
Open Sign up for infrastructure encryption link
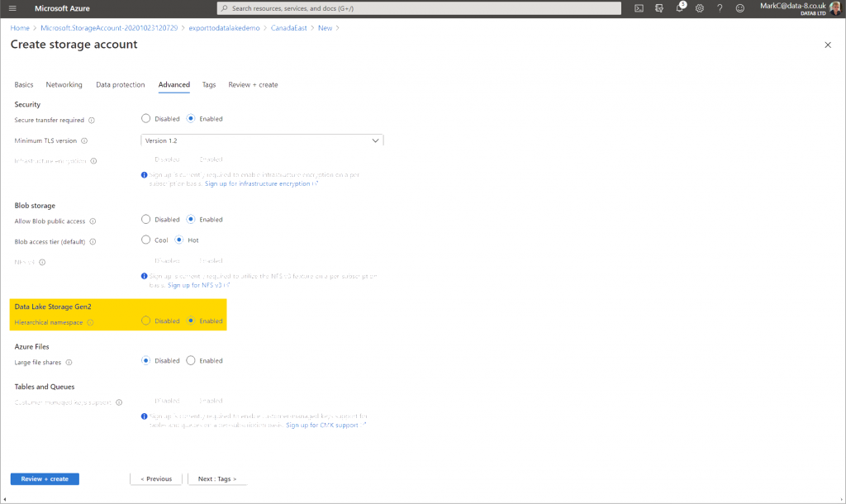(x=261, y=183)
